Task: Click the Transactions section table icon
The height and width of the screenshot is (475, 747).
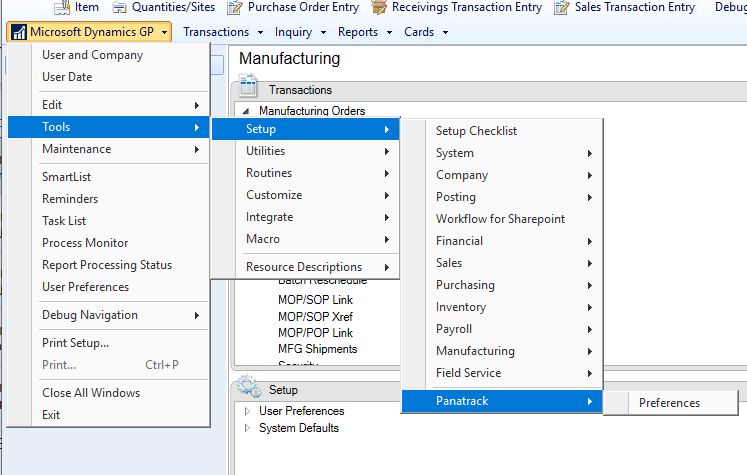Action: click(248, 86)
